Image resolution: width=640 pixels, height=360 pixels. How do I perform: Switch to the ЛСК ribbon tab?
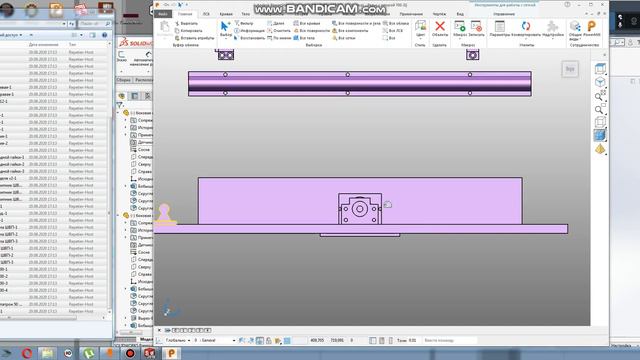point(206,14)
